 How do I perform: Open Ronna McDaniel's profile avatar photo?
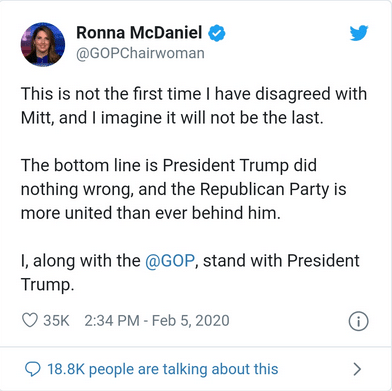tap(43, 44)
